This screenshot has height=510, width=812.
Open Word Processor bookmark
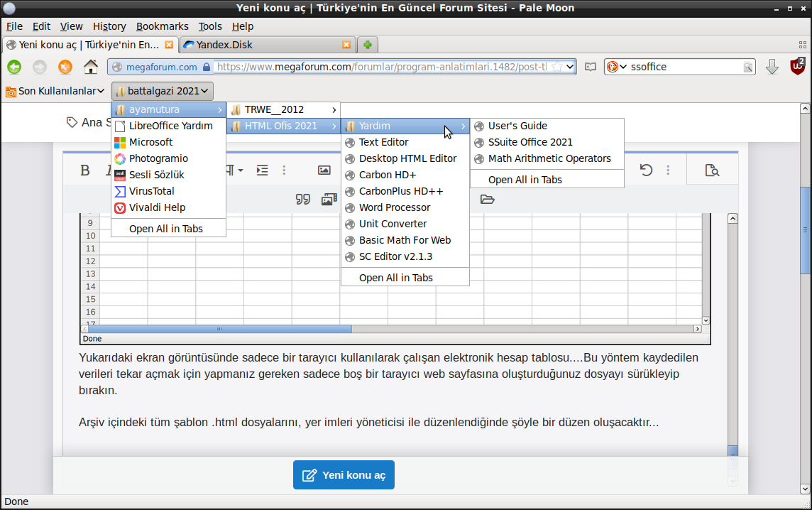(405, 208)
